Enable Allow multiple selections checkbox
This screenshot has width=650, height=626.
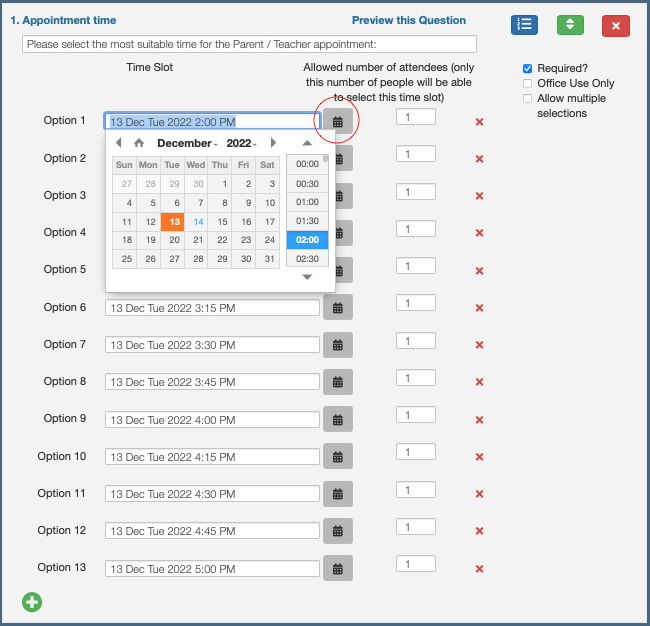[528, 98]
